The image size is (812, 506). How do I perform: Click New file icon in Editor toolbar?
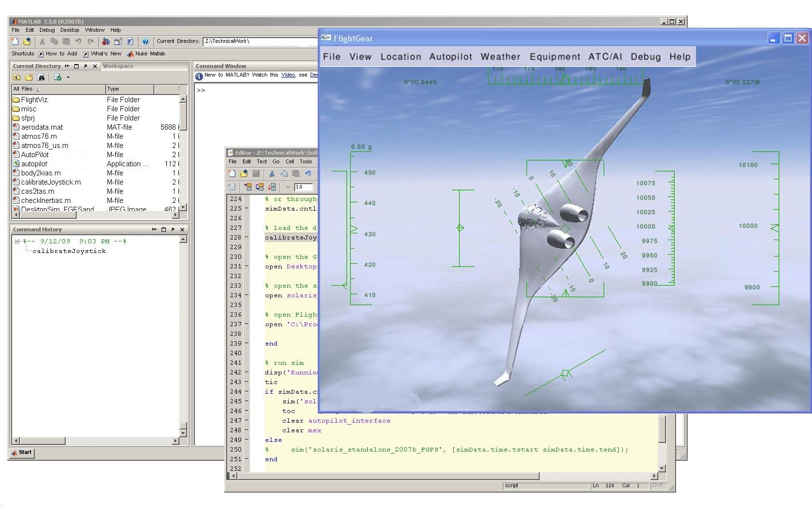(232, 173)
